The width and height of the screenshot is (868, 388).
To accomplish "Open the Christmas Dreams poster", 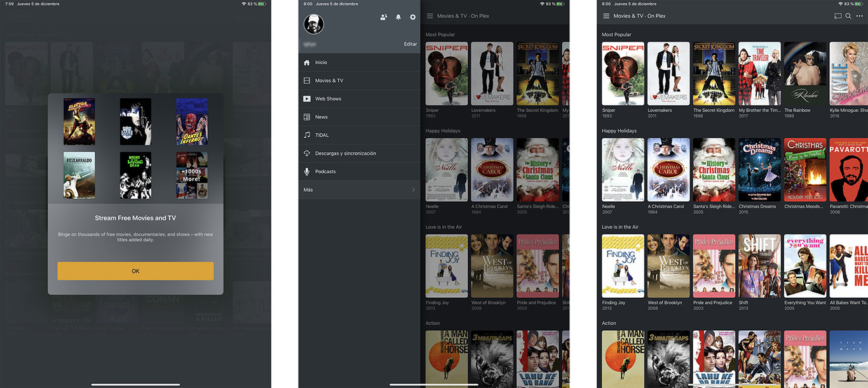I will pyautogui.click(x=760, y=170).
